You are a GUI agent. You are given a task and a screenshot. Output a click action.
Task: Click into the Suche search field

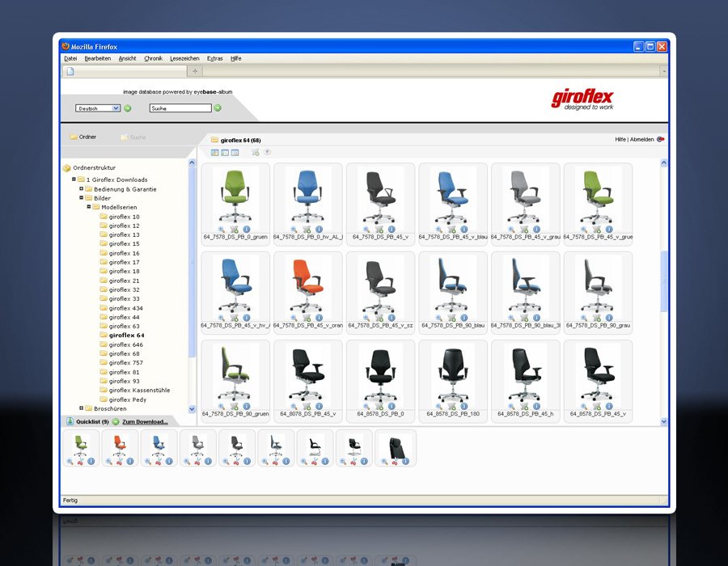point(180,108)
